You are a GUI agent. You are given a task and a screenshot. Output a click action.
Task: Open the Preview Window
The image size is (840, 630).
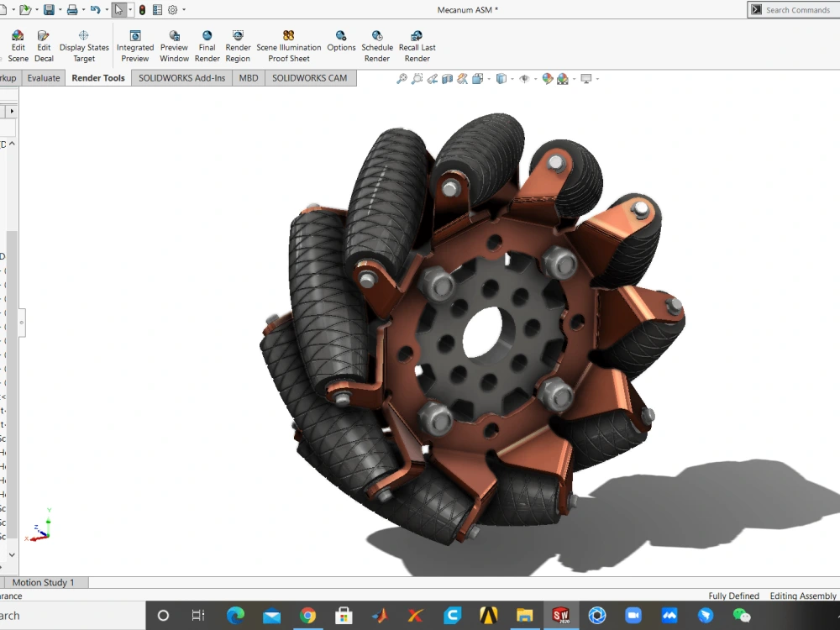tap(174, 46)
